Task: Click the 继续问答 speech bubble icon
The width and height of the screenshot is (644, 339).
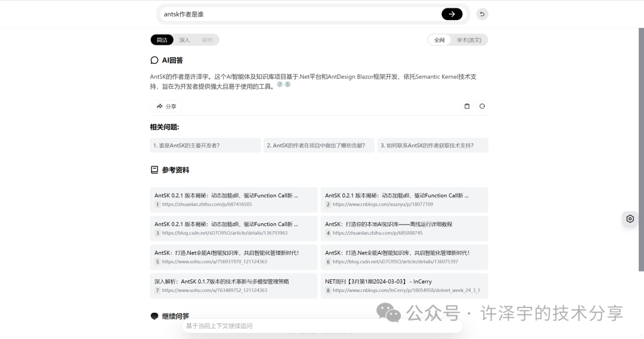Action: pos(154,316)
